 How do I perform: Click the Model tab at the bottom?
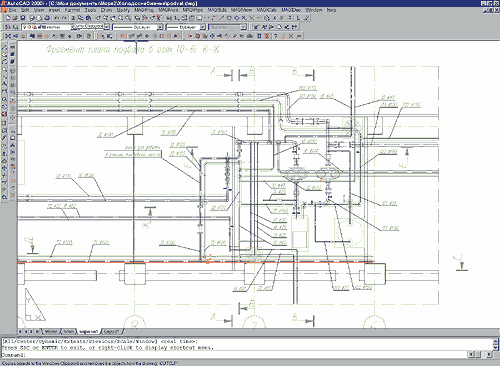pos(51,332)
